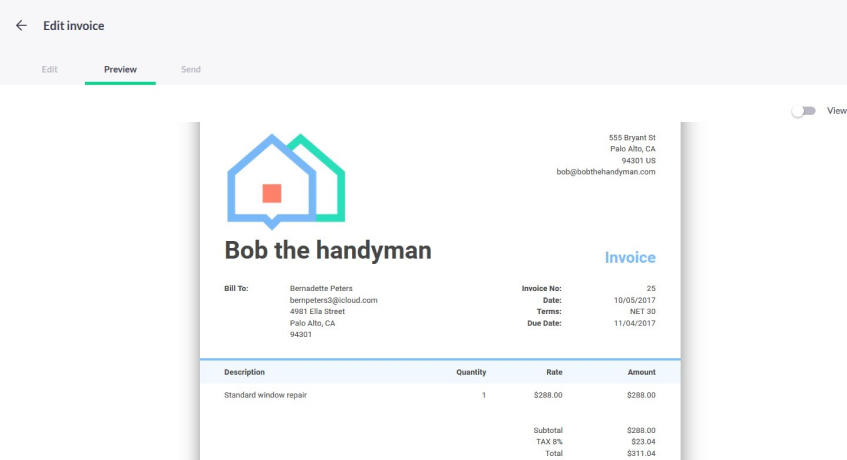
Task: Click the Description column header
Action: point(244,372)
